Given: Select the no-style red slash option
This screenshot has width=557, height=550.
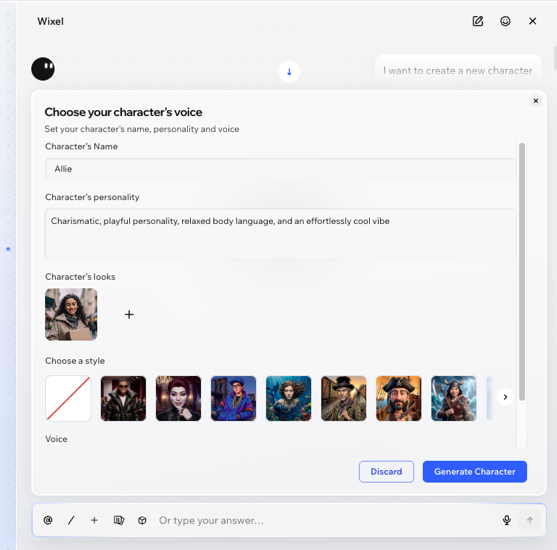Looking at the screenshot, I should coord(68,398).
